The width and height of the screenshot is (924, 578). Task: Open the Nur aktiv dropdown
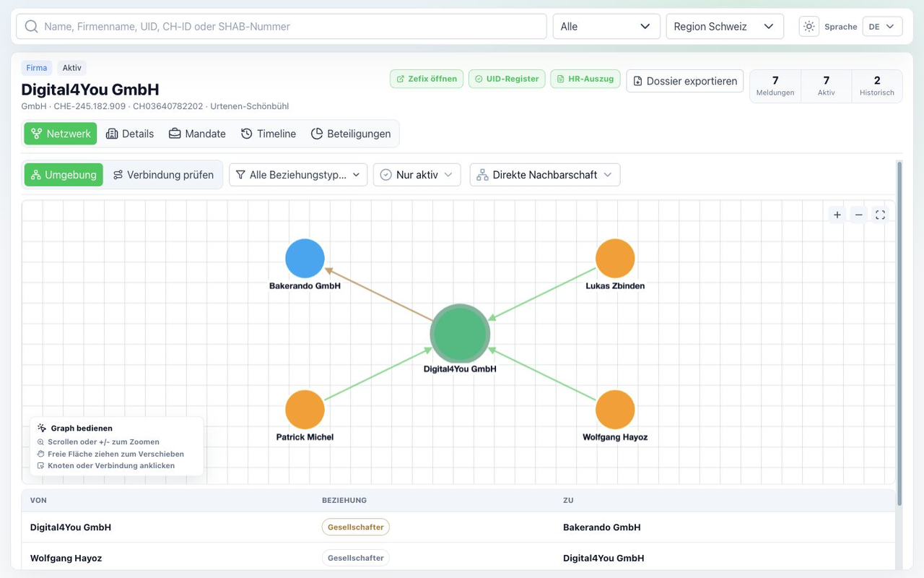(x=417, y=175)
